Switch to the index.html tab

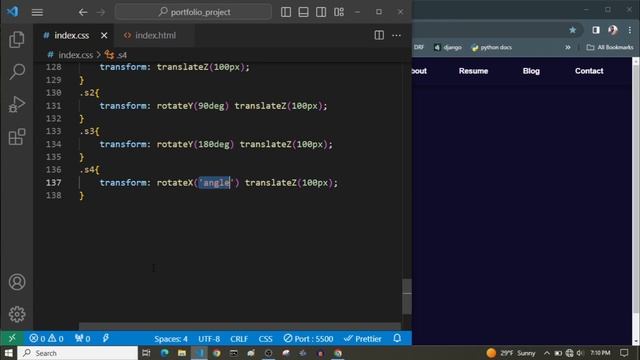(155, 36)
